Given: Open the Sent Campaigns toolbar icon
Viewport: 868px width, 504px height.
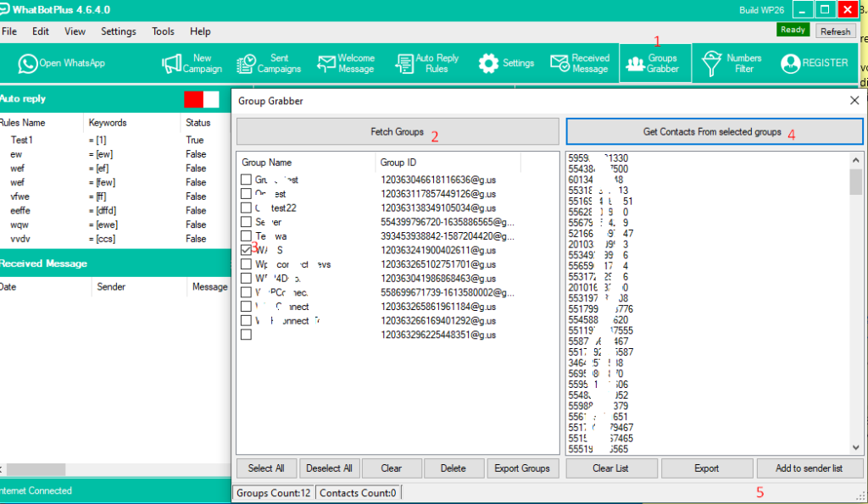Looking at the screenshot, I should pyautogui.click(x=247, y=64).
